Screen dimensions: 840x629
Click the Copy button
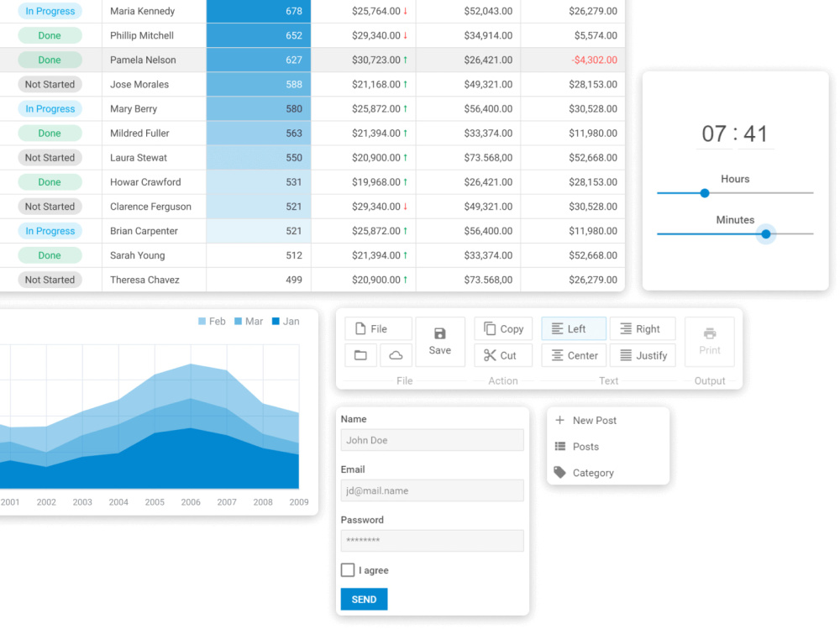503,328
